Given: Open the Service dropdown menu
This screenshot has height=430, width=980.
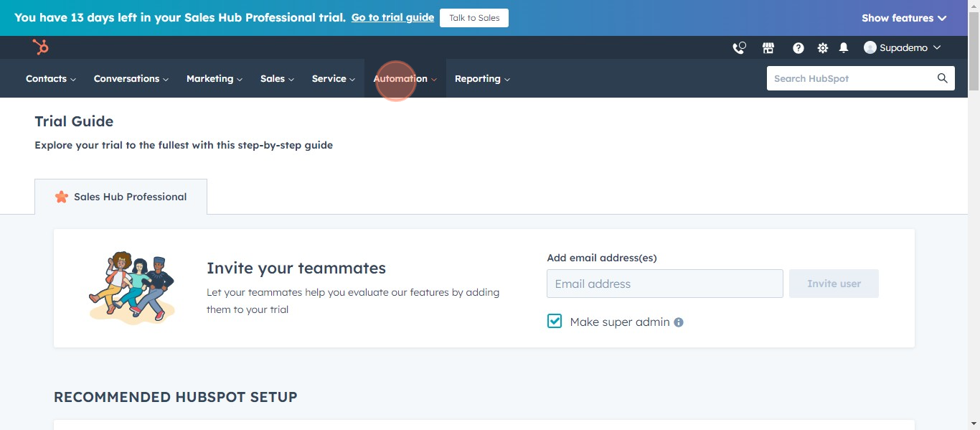Looking at the screenshot, I should tap(334, 79).
